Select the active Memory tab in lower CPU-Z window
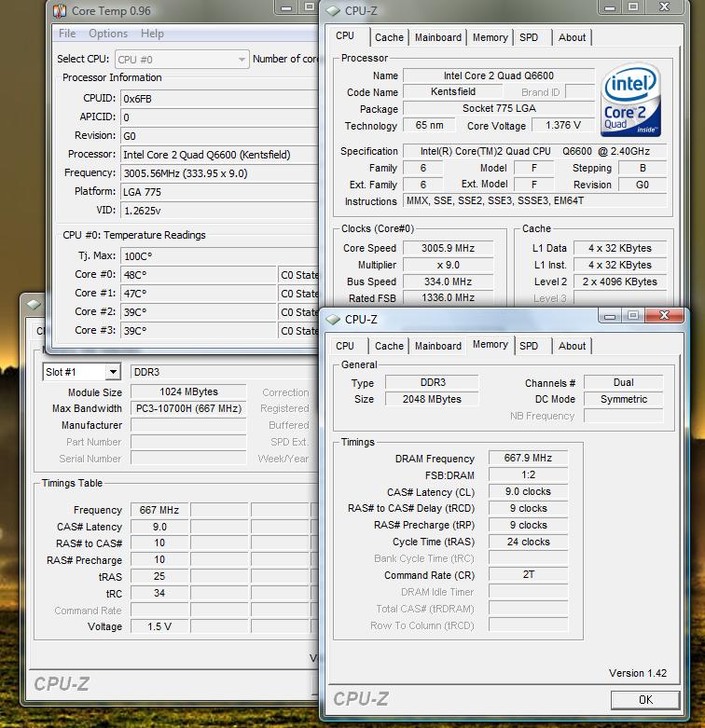This screenshot has height=728, width=705. pos(490,345)
